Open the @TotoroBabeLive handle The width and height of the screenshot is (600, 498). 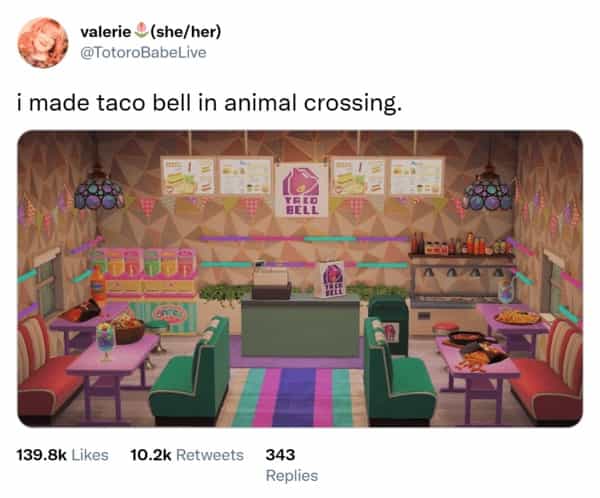point(143,51)
